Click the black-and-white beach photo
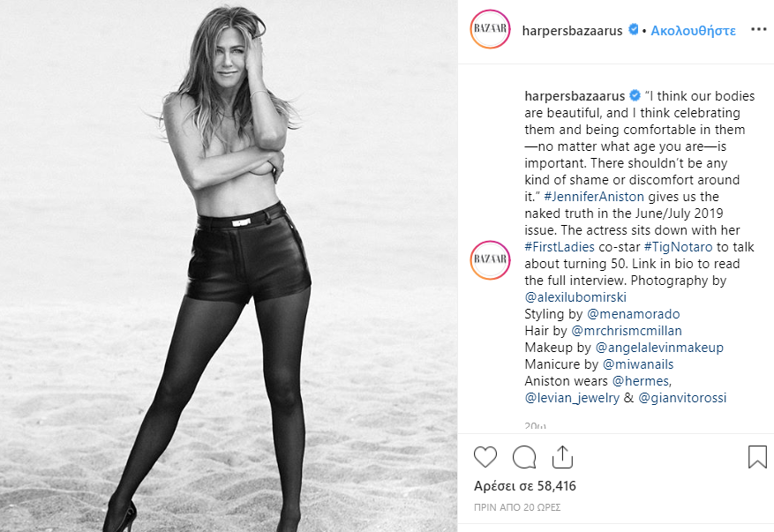The height and width of the screenshot is (532, 774). (x=229, y=266)
